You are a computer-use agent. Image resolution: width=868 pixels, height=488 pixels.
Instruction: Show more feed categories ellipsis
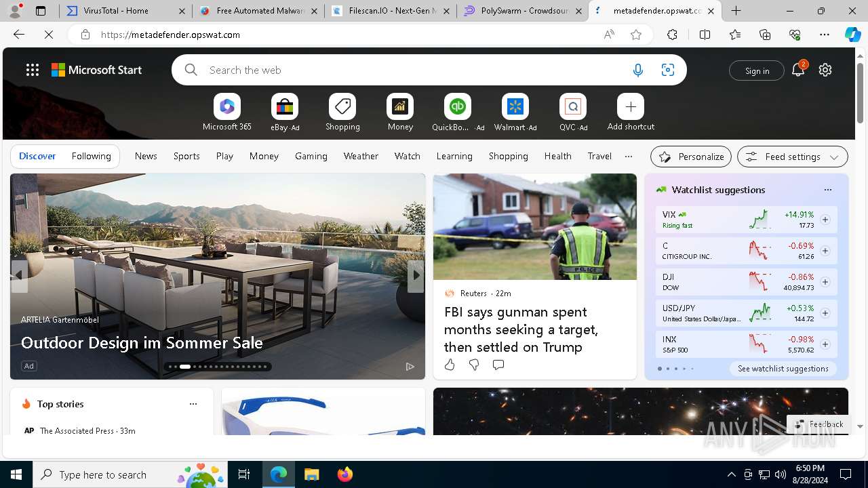[x=629, y=156]
